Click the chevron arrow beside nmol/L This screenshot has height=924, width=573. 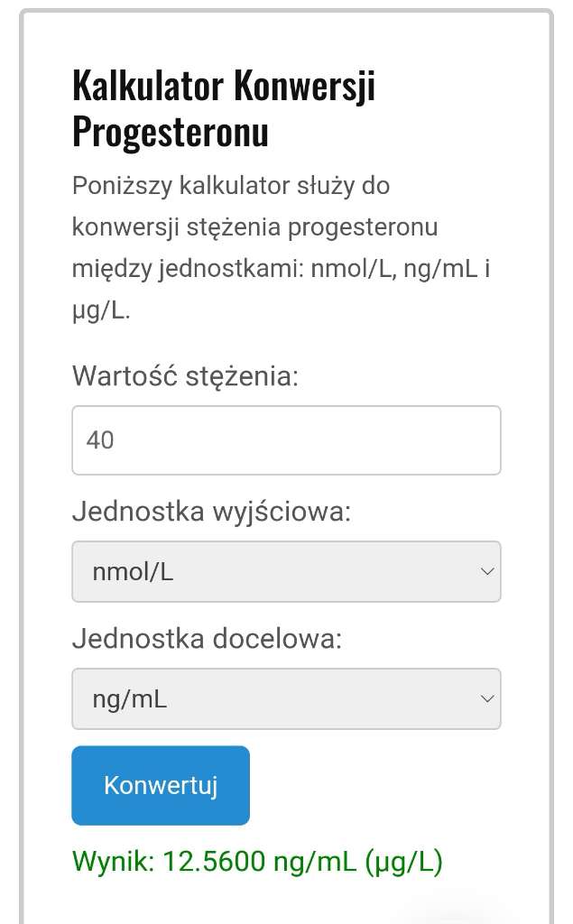click(487, 571)
